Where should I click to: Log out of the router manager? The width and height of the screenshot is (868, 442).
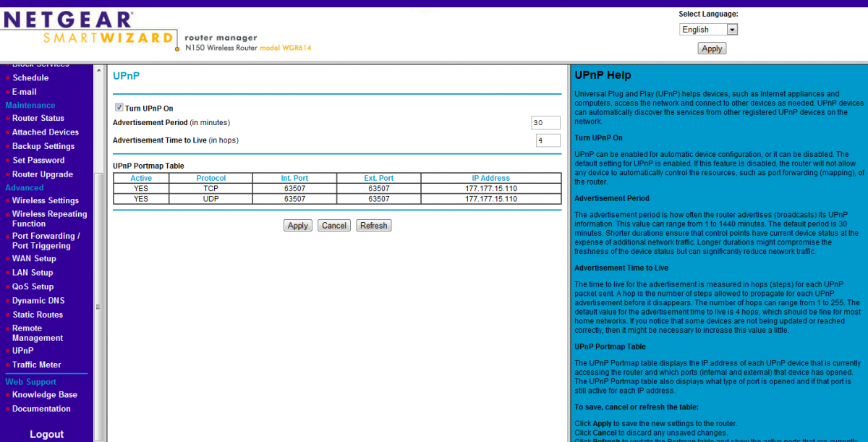pyautogui.click(x=46, y=434)
